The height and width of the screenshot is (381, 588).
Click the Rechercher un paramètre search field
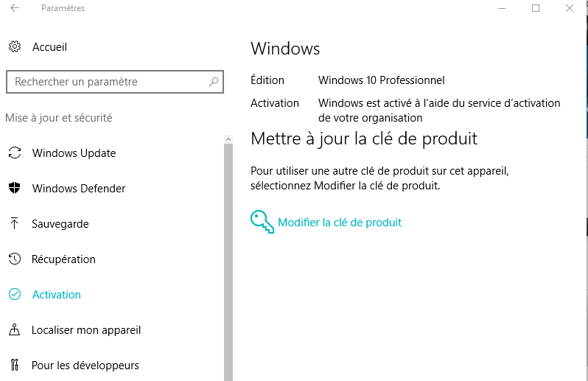tap(107, 82)
